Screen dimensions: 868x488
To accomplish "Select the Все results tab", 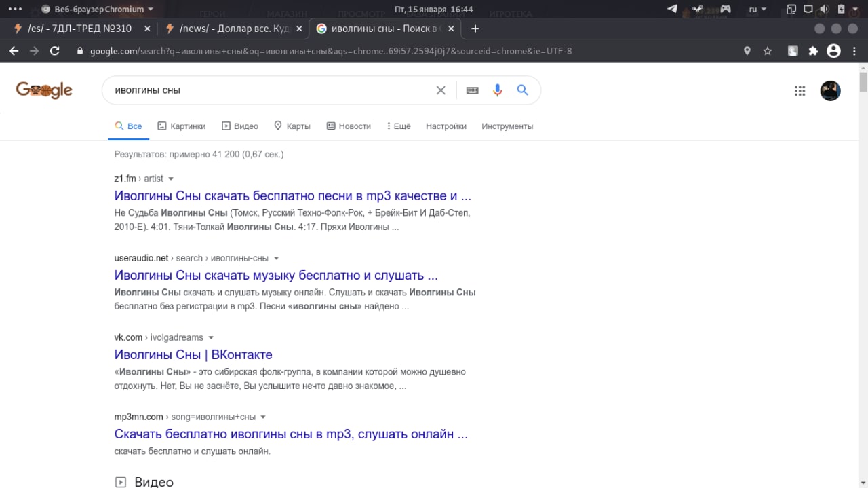I will click(x=128, y=126).
